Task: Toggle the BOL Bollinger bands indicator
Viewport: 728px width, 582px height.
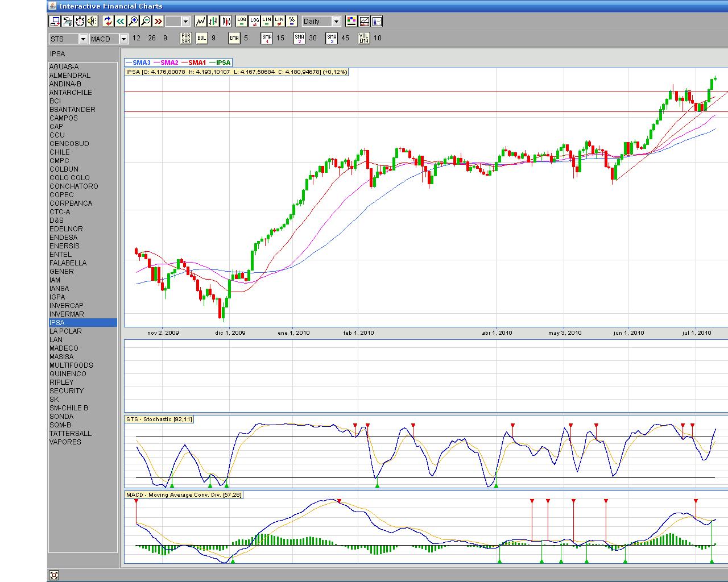Action: pyautogui.click(x=202, y=38)
